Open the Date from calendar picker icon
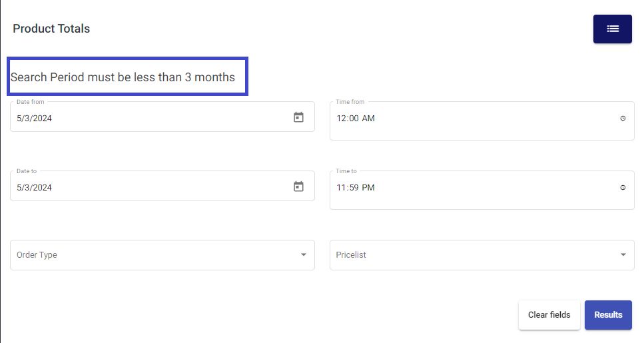The width and height of the screenshot is (644, 343). [298, 117]
